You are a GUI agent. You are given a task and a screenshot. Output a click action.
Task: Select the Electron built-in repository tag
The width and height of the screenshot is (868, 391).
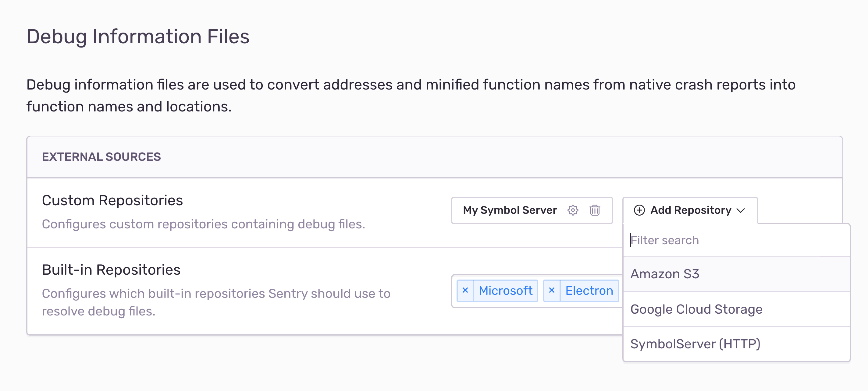click(589, 290)
